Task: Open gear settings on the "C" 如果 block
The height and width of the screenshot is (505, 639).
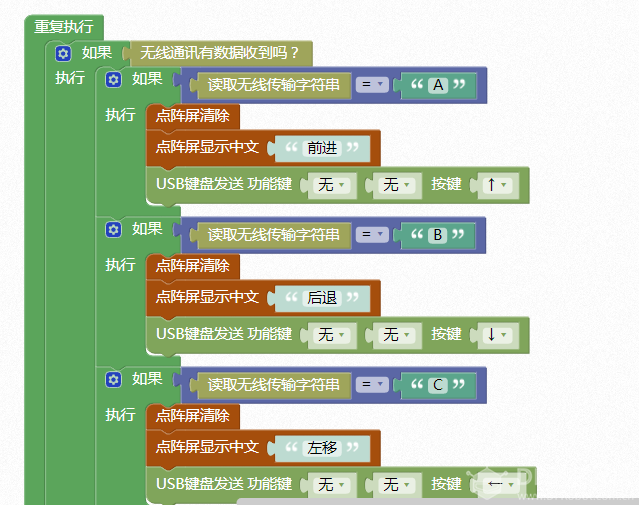Action: [x=113, y=379]
